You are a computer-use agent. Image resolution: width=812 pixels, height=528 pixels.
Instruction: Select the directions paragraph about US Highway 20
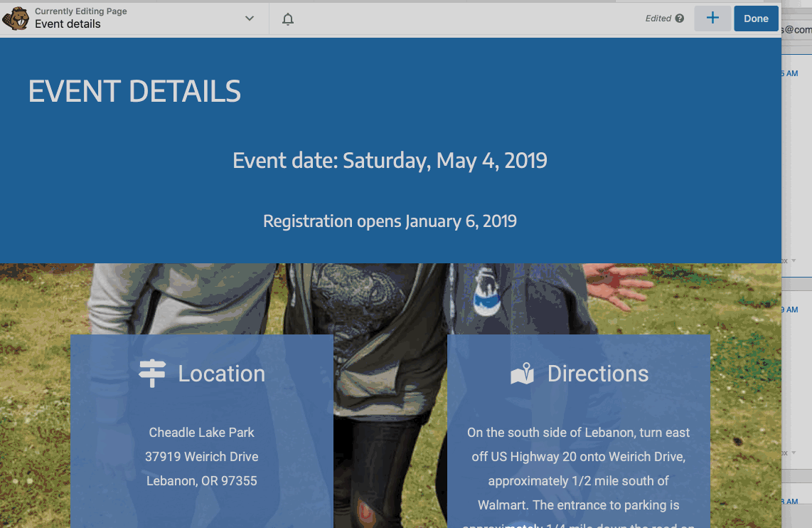(x=578, y=469)
